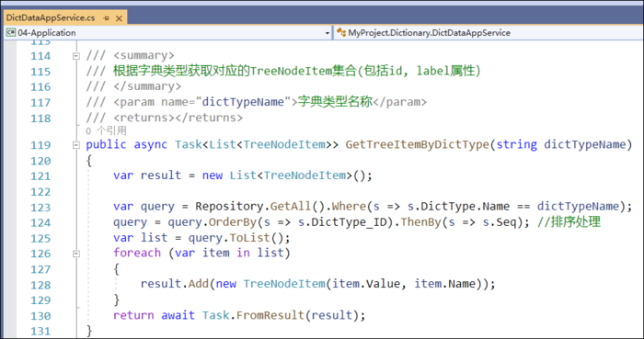Click the C# project icon beside 04-Application

click(x=11, y=33)
